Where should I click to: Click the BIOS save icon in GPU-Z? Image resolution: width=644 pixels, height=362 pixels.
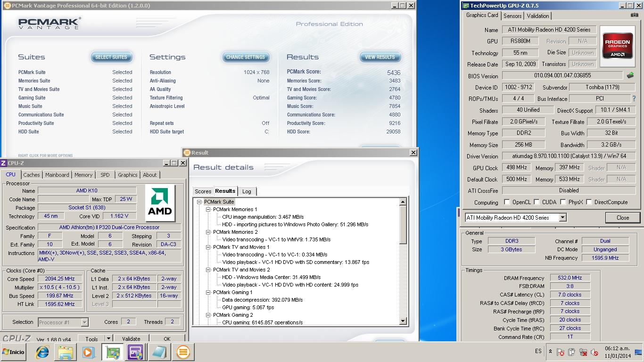[x=630, y=75]
